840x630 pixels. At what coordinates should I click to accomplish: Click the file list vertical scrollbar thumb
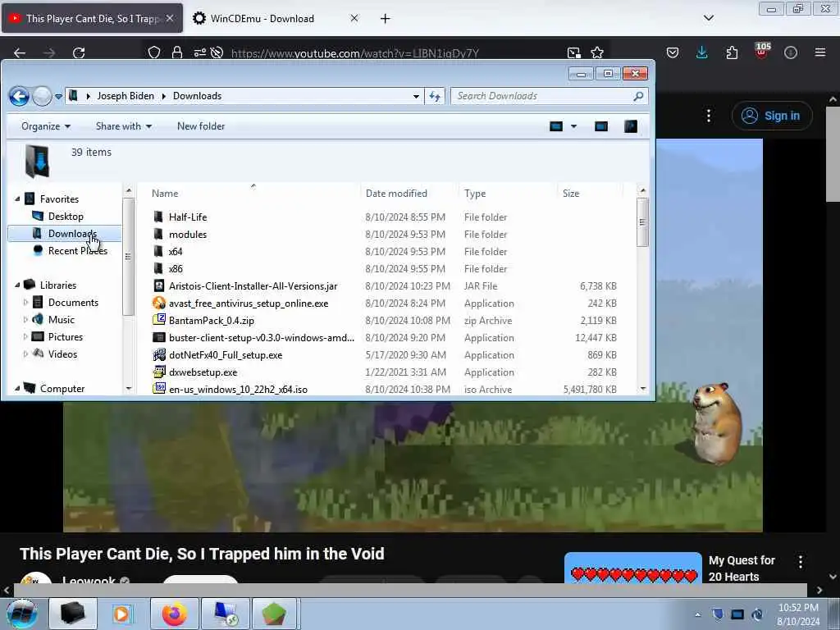click(642, 222)
